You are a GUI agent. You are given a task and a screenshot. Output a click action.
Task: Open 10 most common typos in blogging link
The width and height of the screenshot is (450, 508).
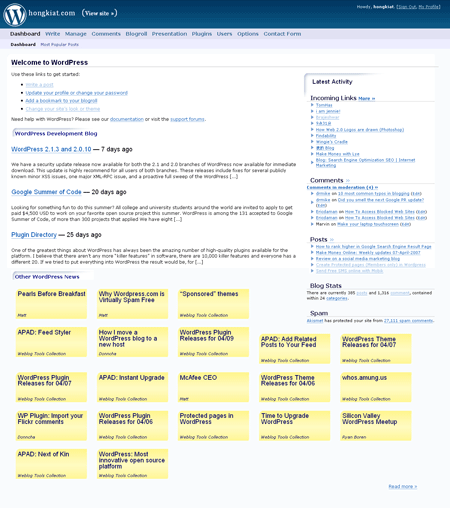(374, 193)
